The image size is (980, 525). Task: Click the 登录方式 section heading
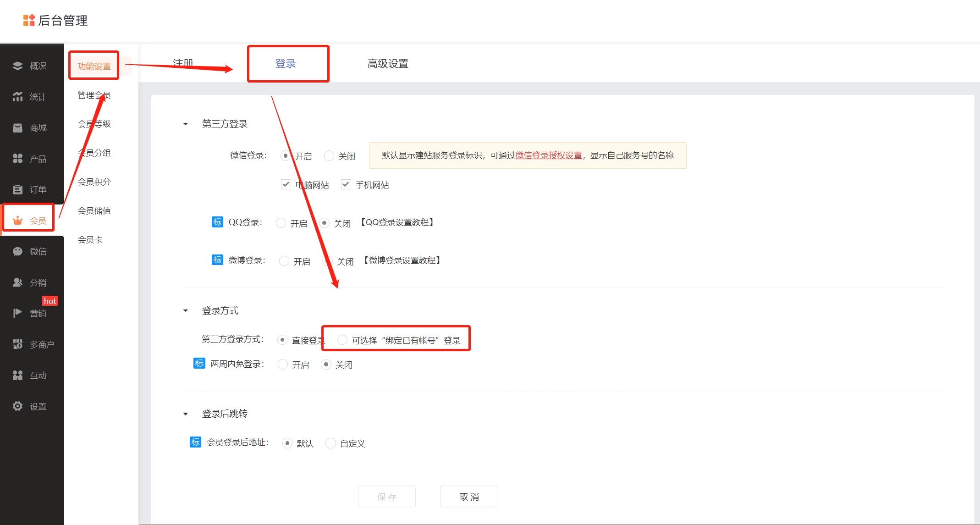pos(220,310)
